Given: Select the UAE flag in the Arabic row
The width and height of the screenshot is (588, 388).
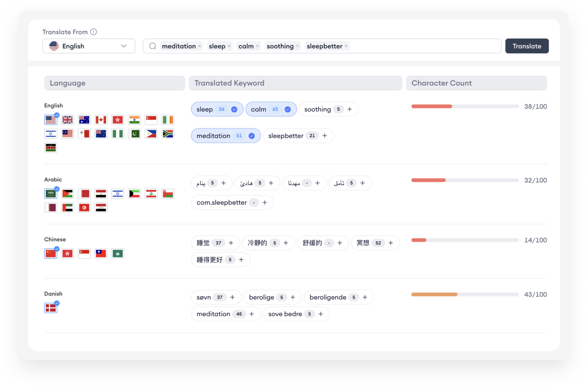Looking at the screenshot, I should click(67, 207).
